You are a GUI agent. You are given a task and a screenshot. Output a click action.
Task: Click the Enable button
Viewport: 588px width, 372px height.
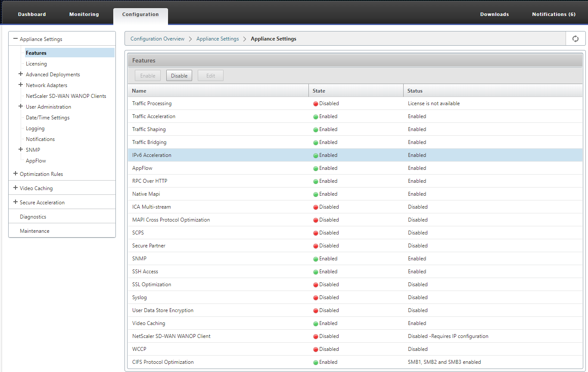coord(148,75)
